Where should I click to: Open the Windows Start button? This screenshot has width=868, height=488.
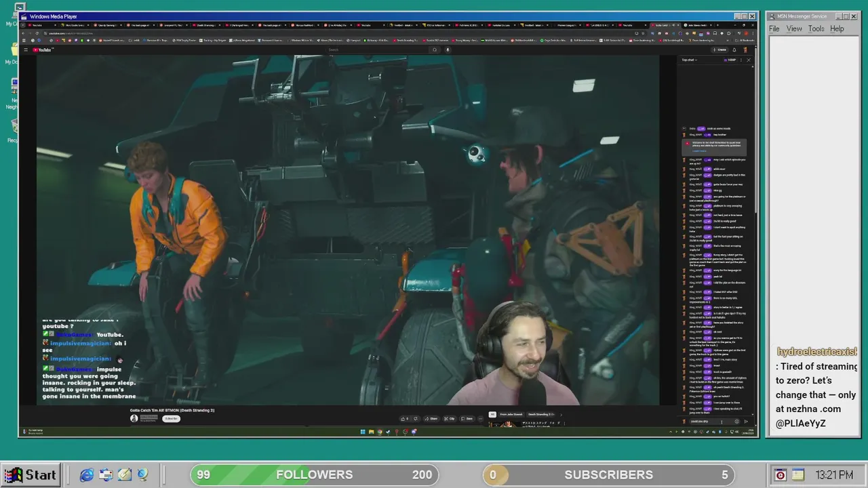[31, 475]
